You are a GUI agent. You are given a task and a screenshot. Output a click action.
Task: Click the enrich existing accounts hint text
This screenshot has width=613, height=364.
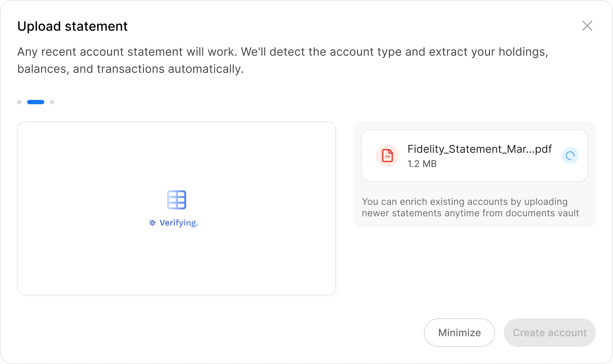pos(470,207)
